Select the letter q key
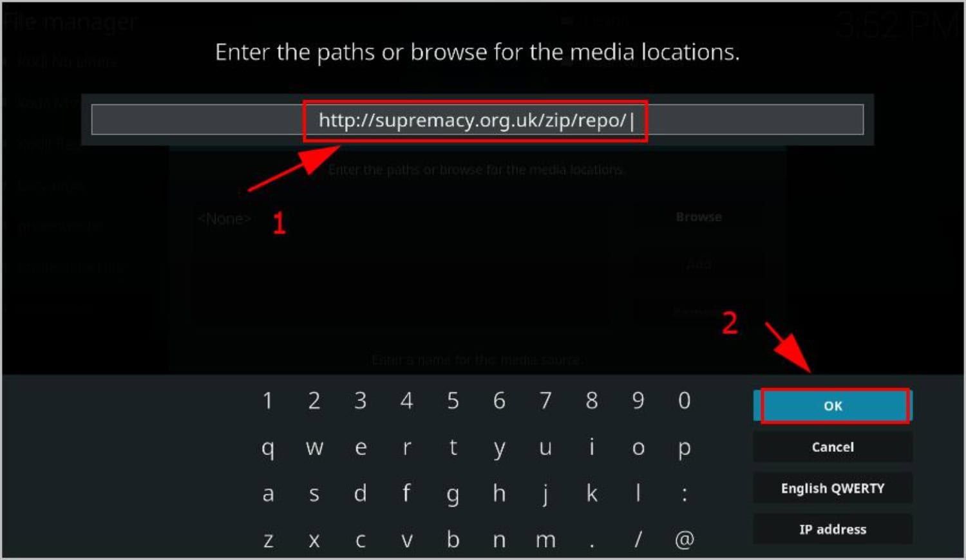The height and width of the screenshot is (560, 966). (268, 447)
